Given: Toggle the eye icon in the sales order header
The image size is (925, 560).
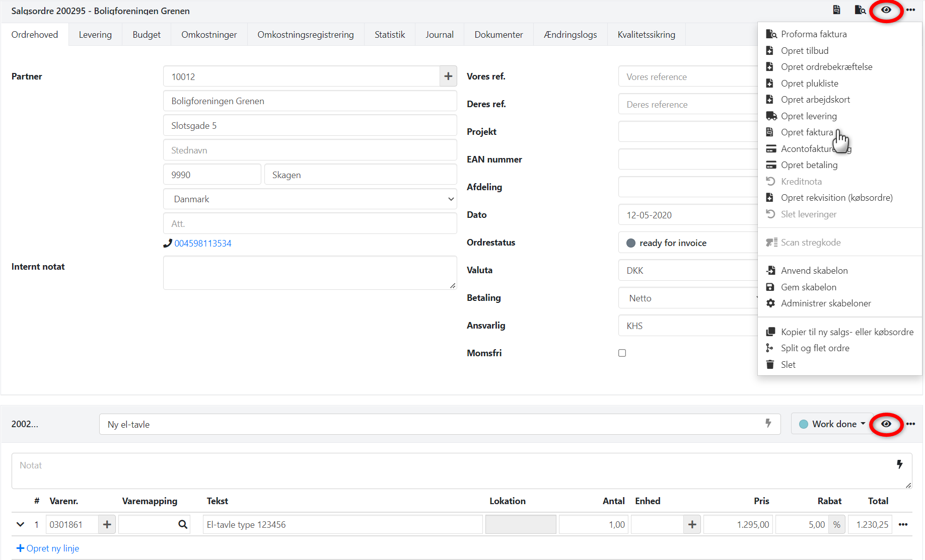Looking at the screenshot, I should coord(886,10).
